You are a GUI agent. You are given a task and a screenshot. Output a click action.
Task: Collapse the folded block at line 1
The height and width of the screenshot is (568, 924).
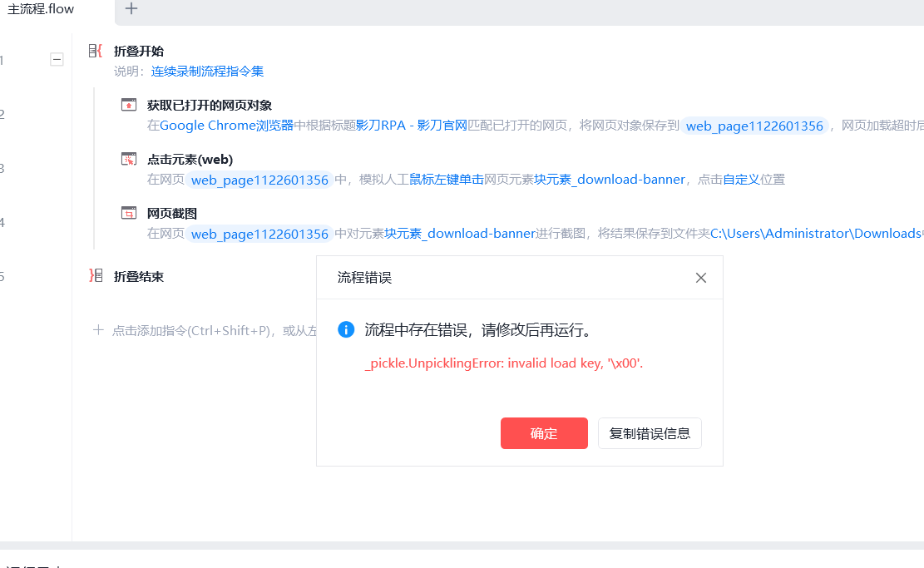57,60
